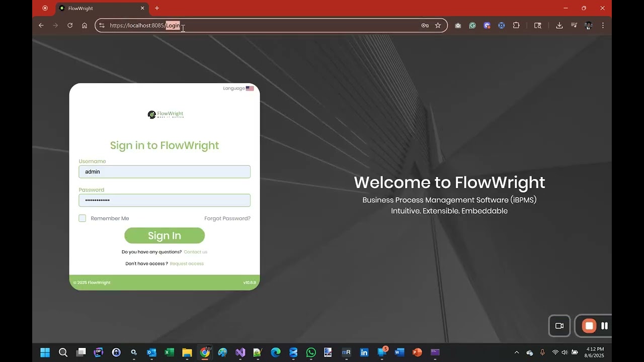Switch to Chrome on the taskbar
The width and height of the screenshot is (644, 362).
205,352
